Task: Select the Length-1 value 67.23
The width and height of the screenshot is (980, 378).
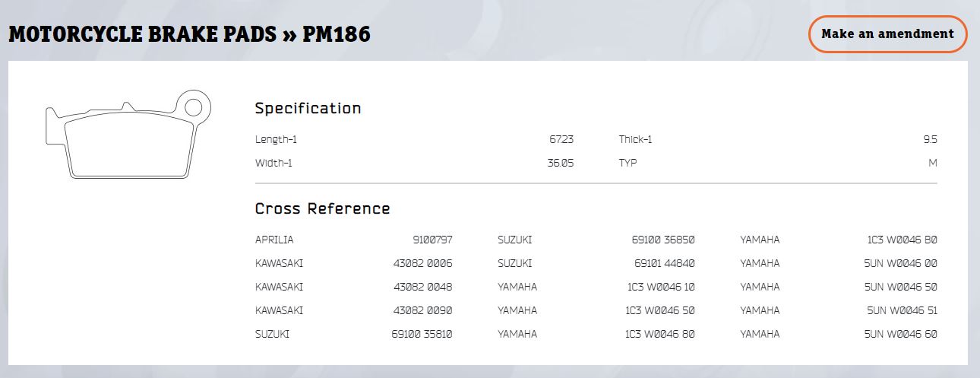Action: [x=561, y=139]
